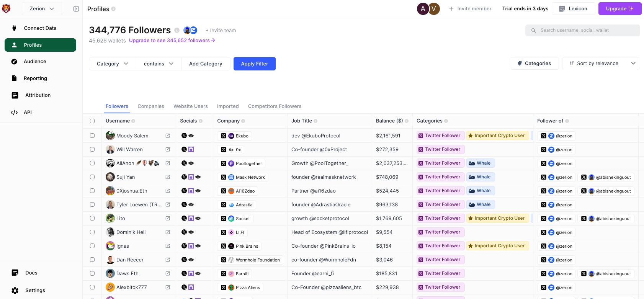The width and height of the screenshot is (644, 299).
Task: Check the box for Suji Yan
Action: (92, 177)
